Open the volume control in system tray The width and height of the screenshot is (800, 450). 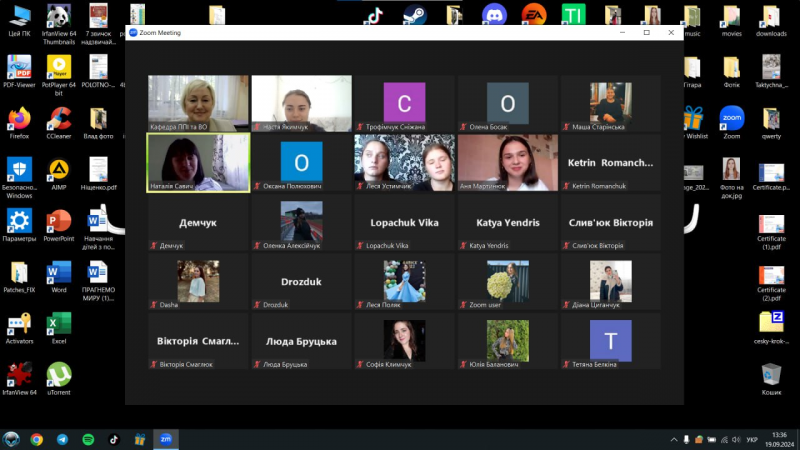(736, 439)
